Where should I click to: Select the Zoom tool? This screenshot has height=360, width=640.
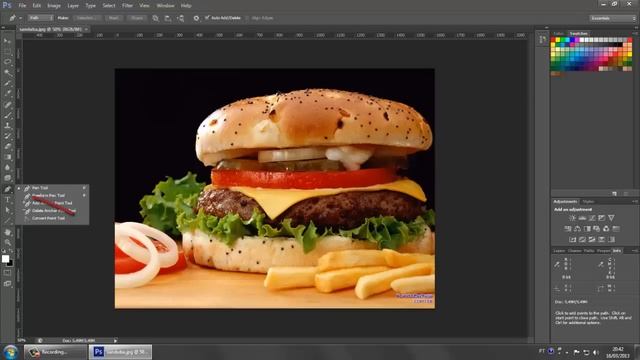point(7,242)
